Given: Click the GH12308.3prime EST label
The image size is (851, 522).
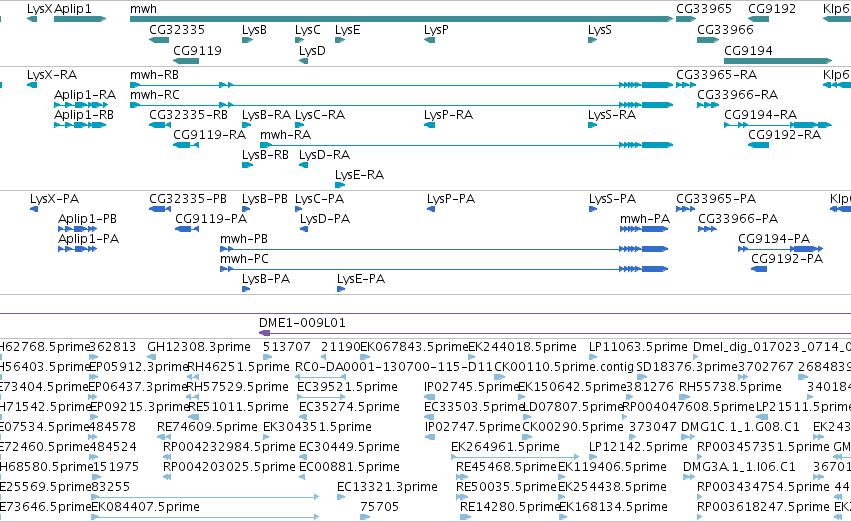Looking at the screenshot, I should point(199,347).
